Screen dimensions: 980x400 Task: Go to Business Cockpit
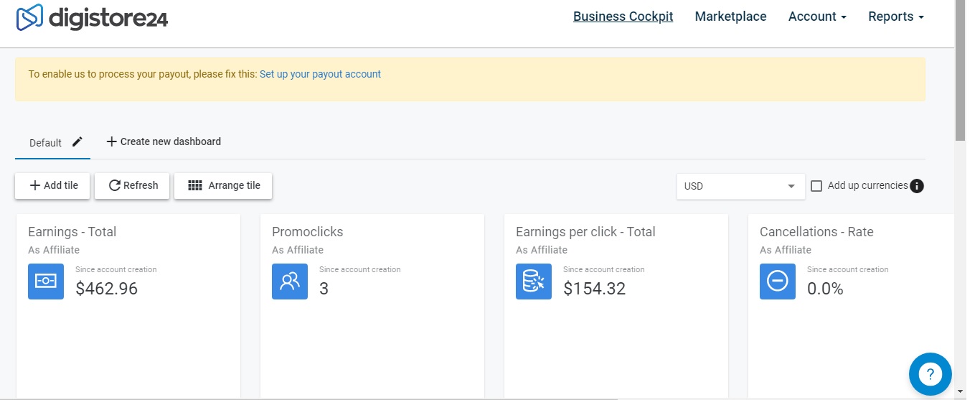[x=623, y=17]
